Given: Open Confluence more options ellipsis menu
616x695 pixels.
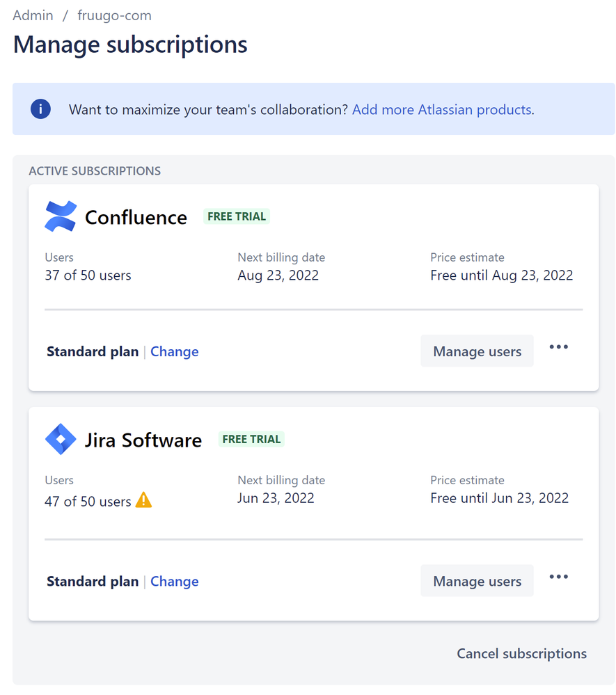Looking at the screenshot, I should (558, 346).
